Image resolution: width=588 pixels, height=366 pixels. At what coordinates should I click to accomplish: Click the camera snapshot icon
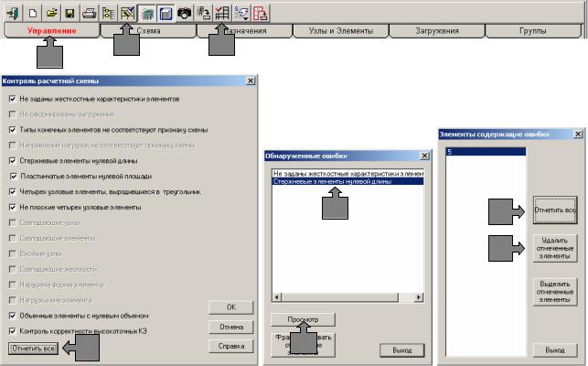tap(184, 14)
